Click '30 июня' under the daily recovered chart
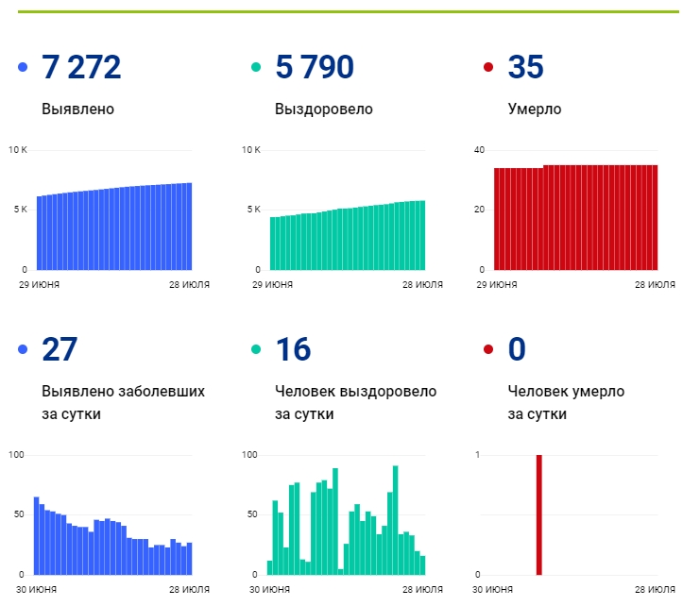 pyautogui.click(x=269, y=590)
